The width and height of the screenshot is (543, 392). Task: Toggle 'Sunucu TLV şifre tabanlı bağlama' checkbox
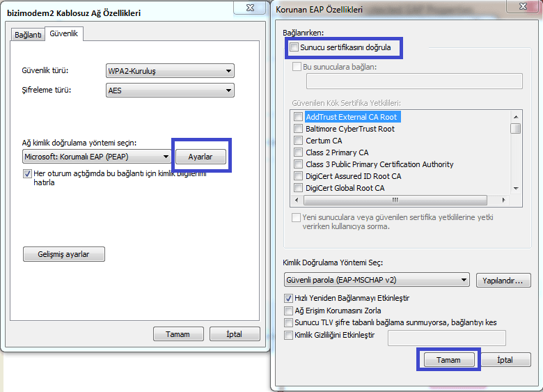coord(288,323)
